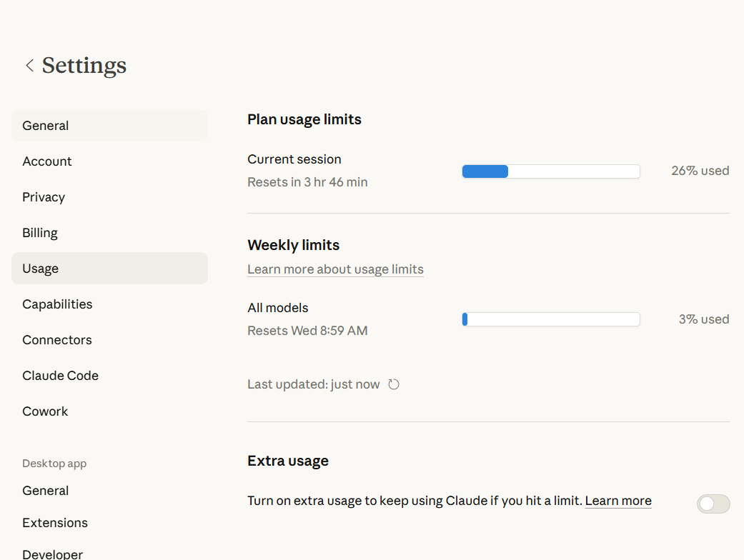Open the 'Learn more about usage limits' link
The image size is (744, 560).
[x=335, y=269]
